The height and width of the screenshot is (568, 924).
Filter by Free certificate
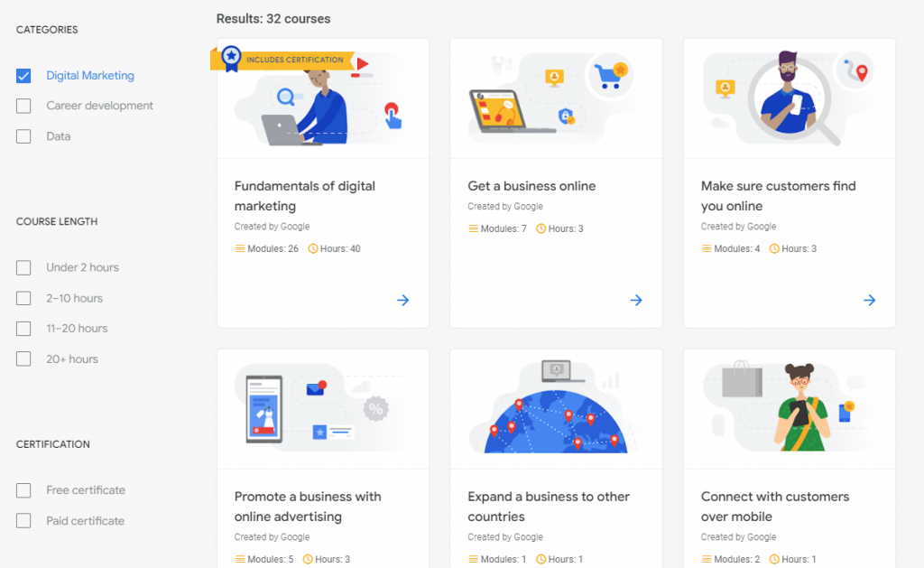23,490
